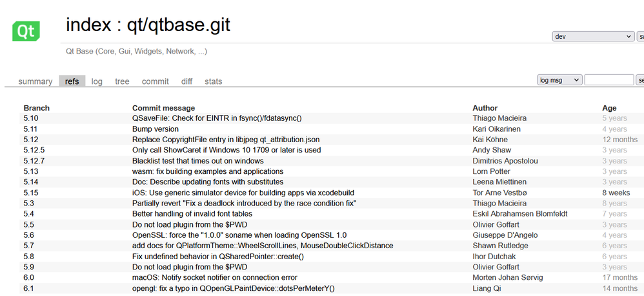Click the 6.1 branch link
This screenshot has width=644, height=296.
(x=29, y=288)
